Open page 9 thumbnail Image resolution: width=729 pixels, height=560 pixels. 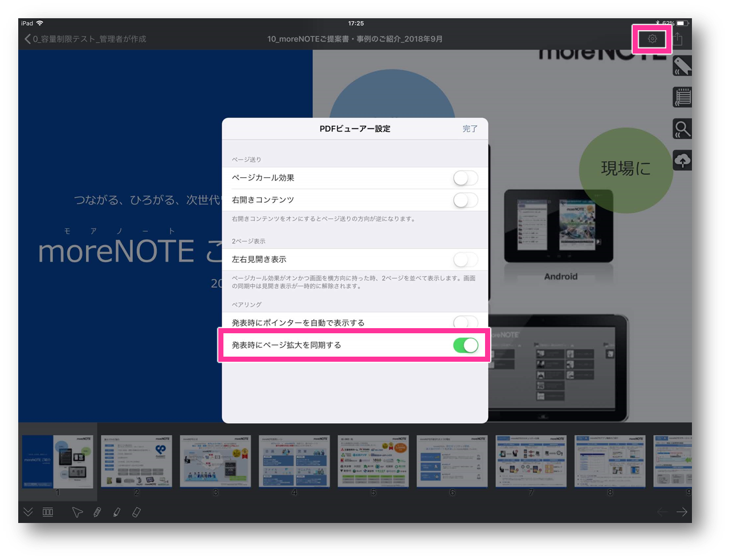point(673,462)
